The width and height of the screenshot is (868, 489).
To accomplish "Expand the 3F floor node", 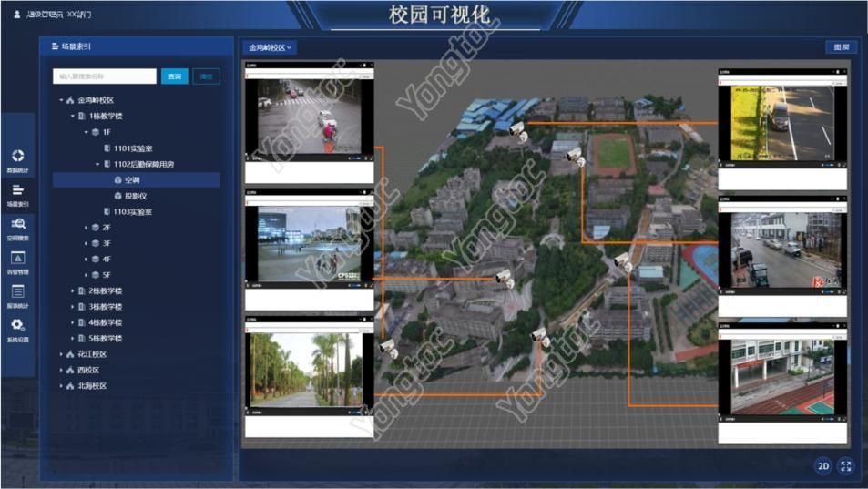I will pos(86,243).
